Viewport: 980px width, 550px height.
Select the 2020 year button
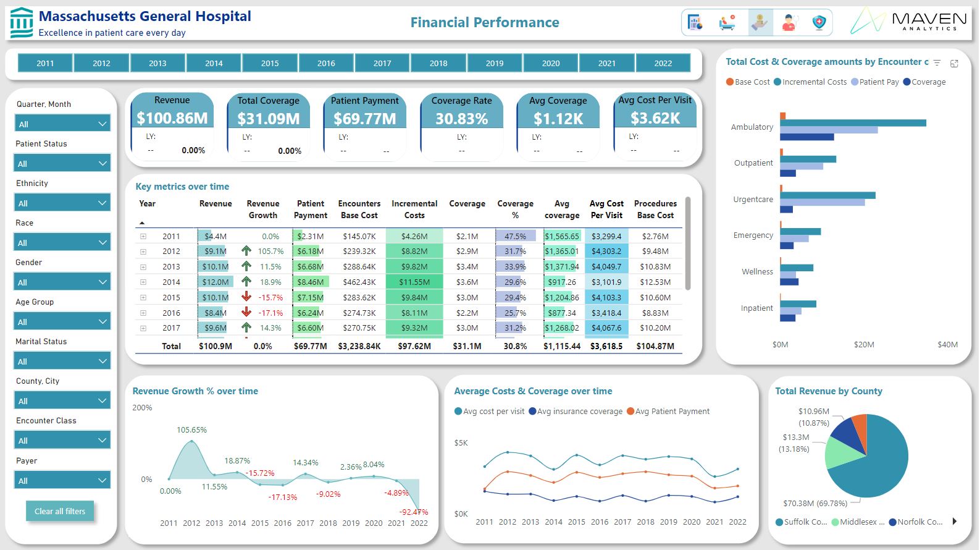coord(551,63)
